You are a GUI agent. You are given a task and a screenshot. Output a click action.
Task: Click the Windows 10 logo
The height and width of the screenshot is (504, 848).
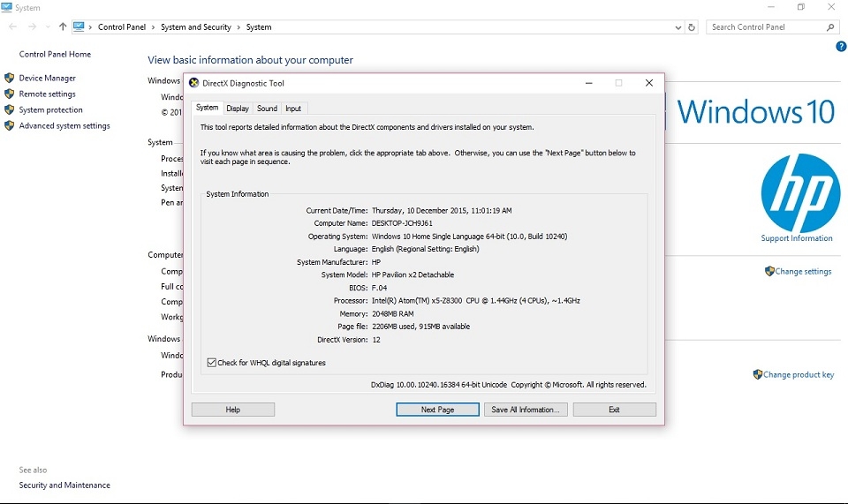pyautogui.click(x=755, y=112)
